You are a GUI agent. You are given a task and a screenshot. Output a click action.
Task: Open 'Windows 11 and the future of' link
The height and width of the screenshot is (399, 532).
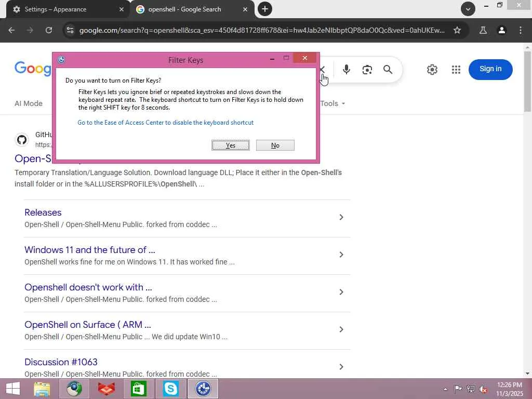(89, 250)
